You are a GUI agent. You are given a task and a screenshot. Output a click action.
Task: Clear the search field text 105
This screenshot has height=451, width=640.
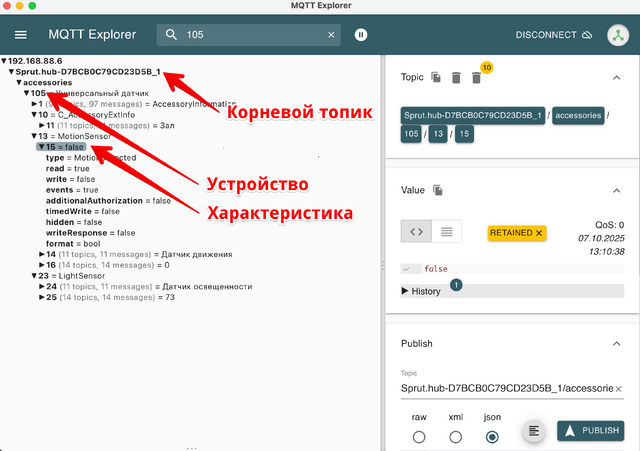[x=332, y=35]
